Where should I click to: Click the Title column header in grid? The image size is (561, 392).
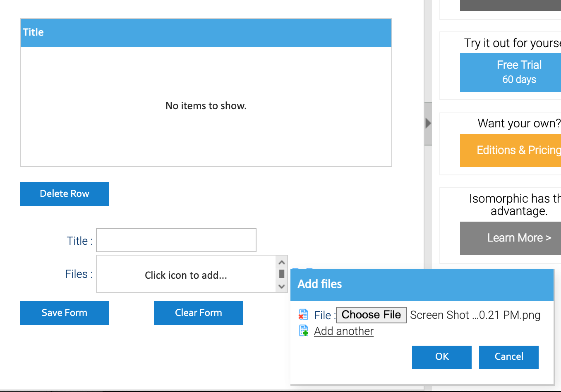click(x=206, y=33)
